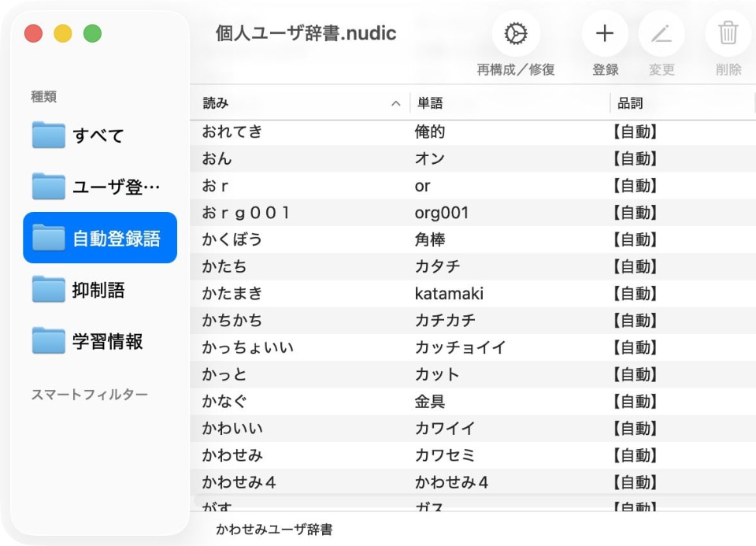Screen dimensions: 756x546
Task: Click the スマートフィルター section label
Action: [x=89, y=395]
